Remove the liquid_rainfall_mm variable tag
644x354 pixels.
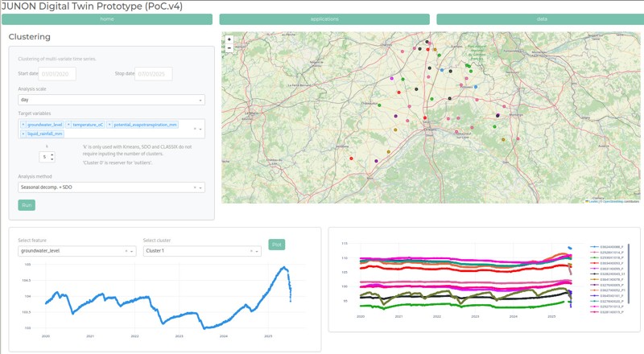pos(23,134)
